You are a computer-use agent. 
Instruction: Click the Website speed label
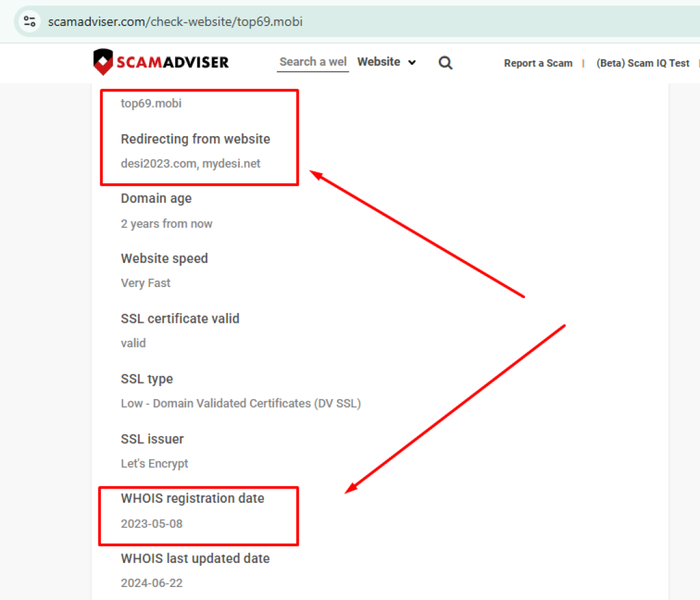(164, 259)
